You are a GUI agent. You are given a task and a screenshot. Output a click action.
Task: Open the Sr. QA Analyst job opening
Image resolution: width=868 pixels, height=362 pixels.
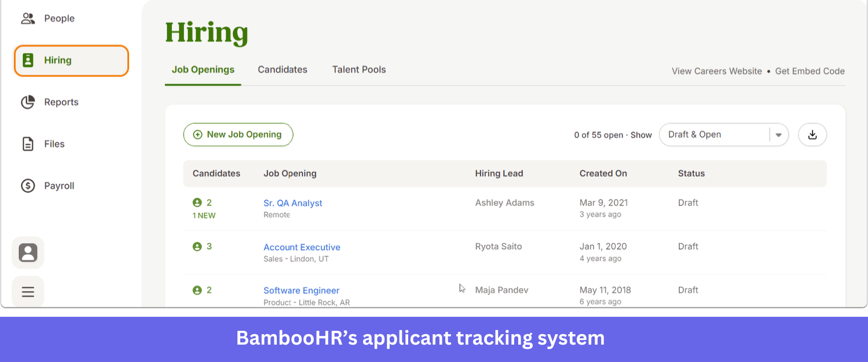click(x=293, y=203)
